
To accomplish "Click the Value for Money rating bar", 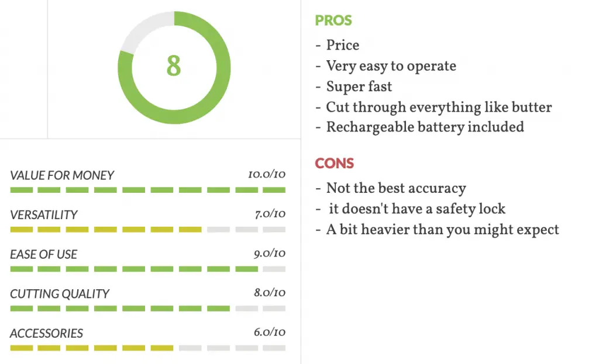I will tap(148, 190).
